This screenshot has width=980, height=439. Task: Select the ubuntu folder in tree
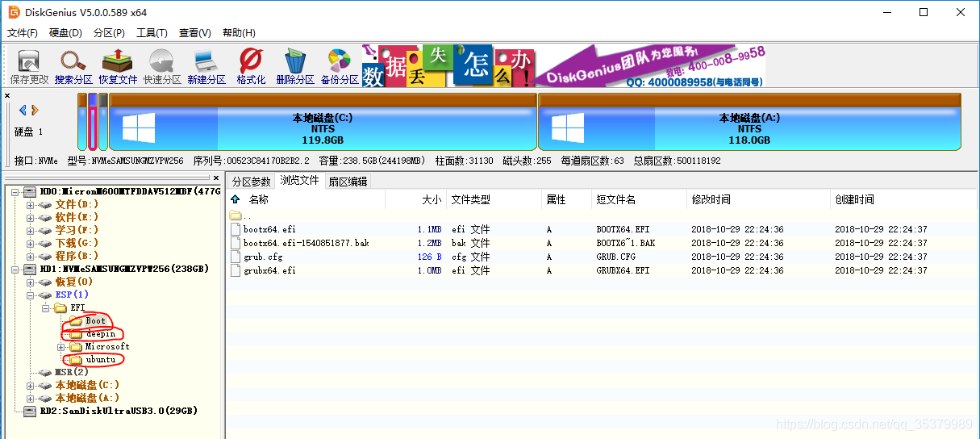[101, 360]
